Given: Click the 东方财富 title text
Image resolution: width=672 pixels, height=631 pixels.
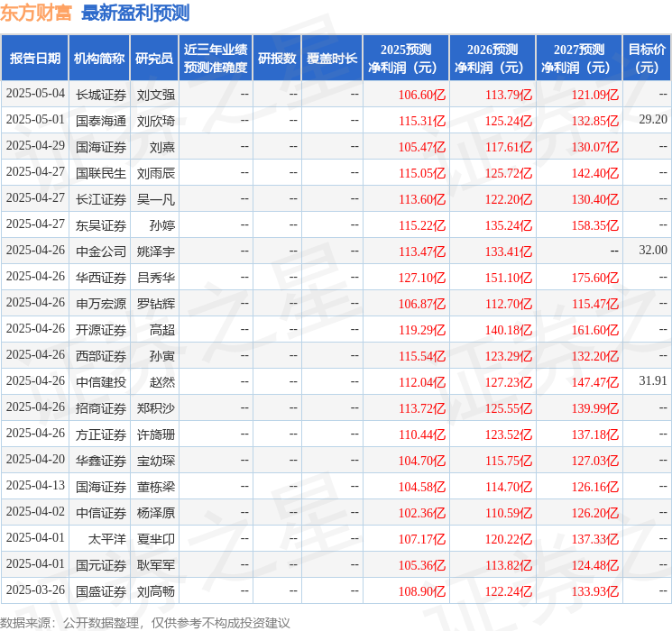Looking at the screenshot, I should 36,13.
